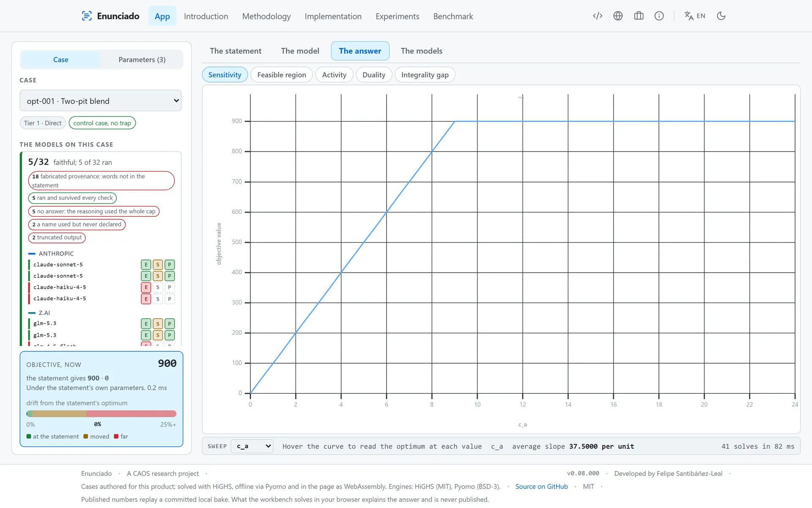Click the S badge on first glm-5.3 row
This screenshot has width=812, height=508.
(x=158, y=324)
